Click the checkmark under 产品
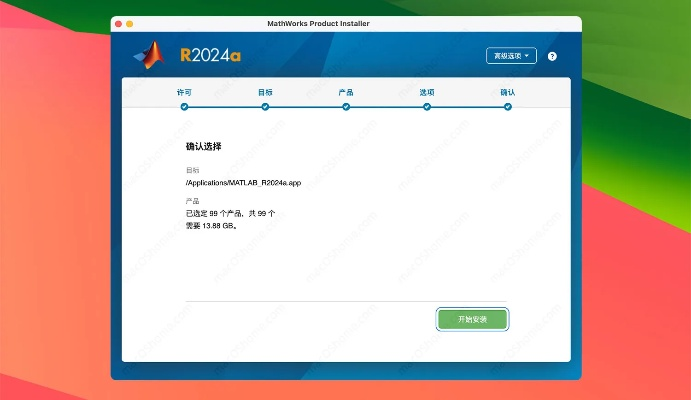 pos(346,107)
